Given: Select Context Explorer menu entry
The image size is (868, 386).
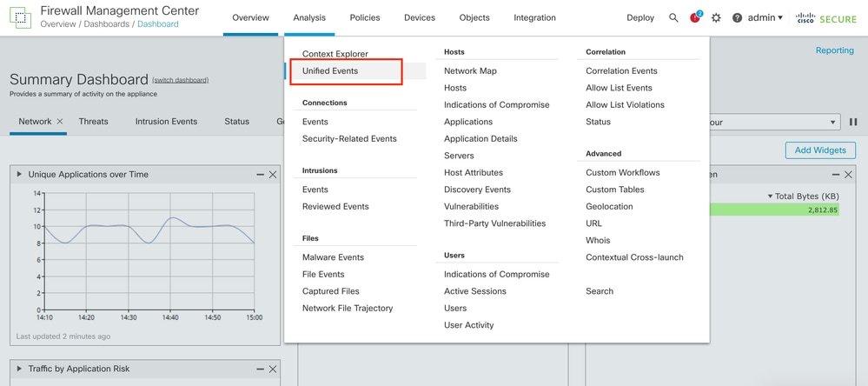Looking at the screenshot, I should click(x=335, y=54).
